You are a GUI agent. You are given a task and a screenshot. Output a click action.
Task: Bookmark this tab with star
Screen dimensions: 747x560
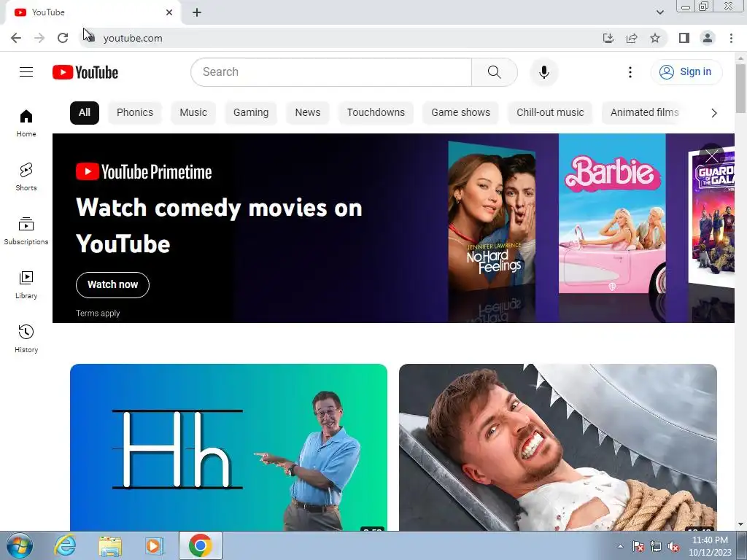[655, 38]
